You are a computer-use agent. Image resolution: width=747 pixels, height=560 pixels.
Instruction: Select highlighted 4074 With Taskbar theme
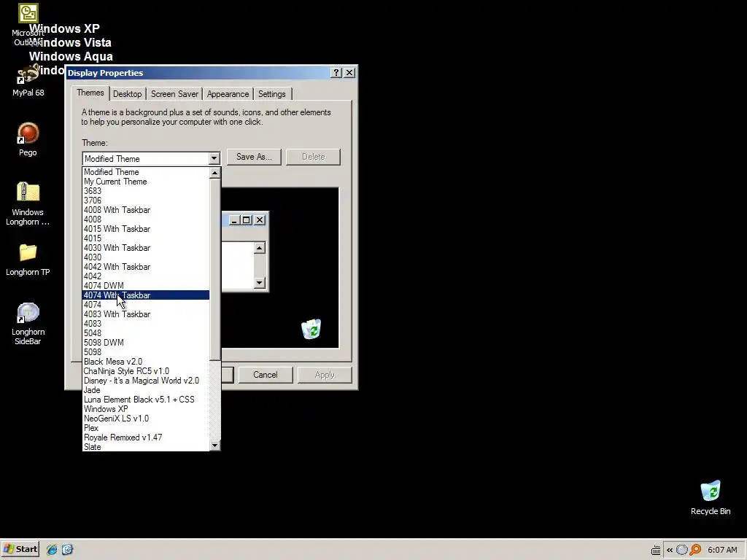(146, 295)
